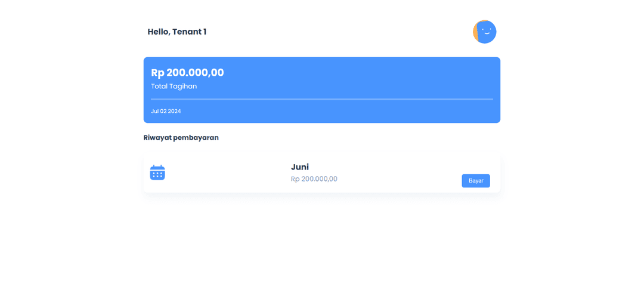Click the blue calendar icon
Screen dimensions: 644x308
coord(157,173)
